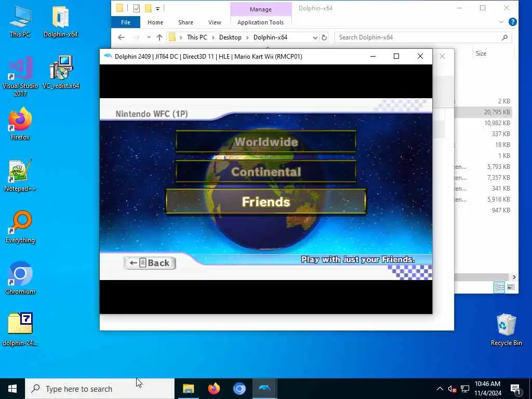The height and width of the screenshot is (399, 532).
Task: Click Explorer up-folder arrow
Action: [159, 37]
